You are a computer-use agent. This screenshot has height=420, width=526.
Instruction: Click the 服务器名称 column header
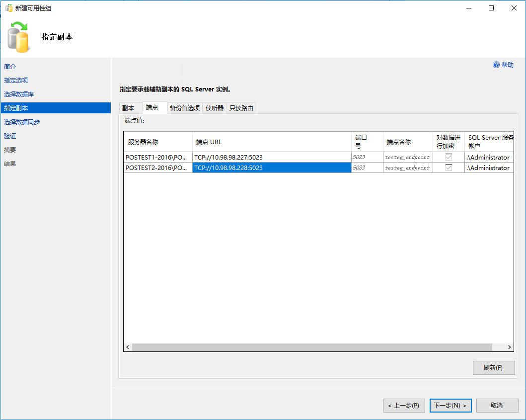[158, 142]
